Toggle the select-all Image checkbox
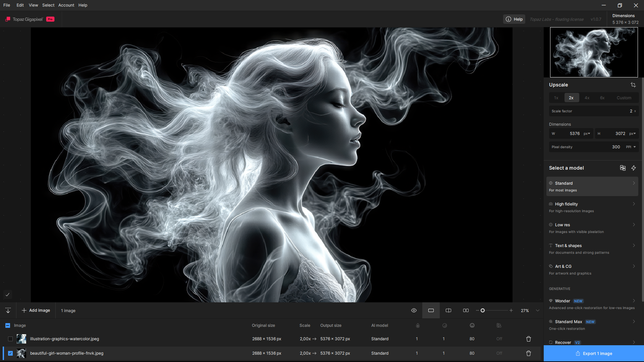 pyautogui.click(x=8, y=325)
